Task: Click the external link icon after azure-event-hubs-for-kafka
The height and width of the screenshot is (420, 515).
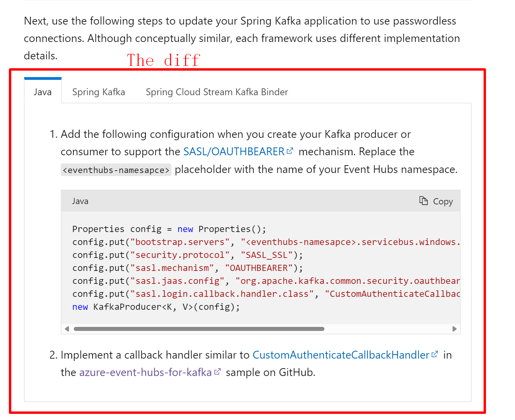Action: point(218,371)
